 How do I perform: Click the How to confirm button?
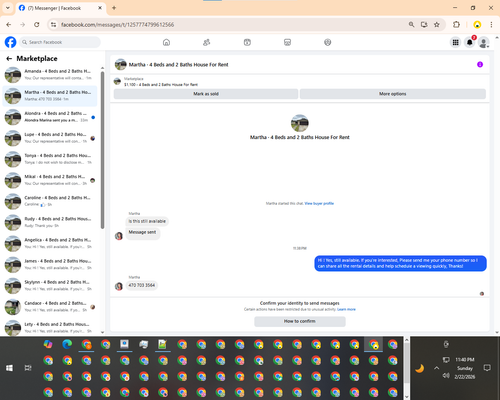(x=300, y=321)
